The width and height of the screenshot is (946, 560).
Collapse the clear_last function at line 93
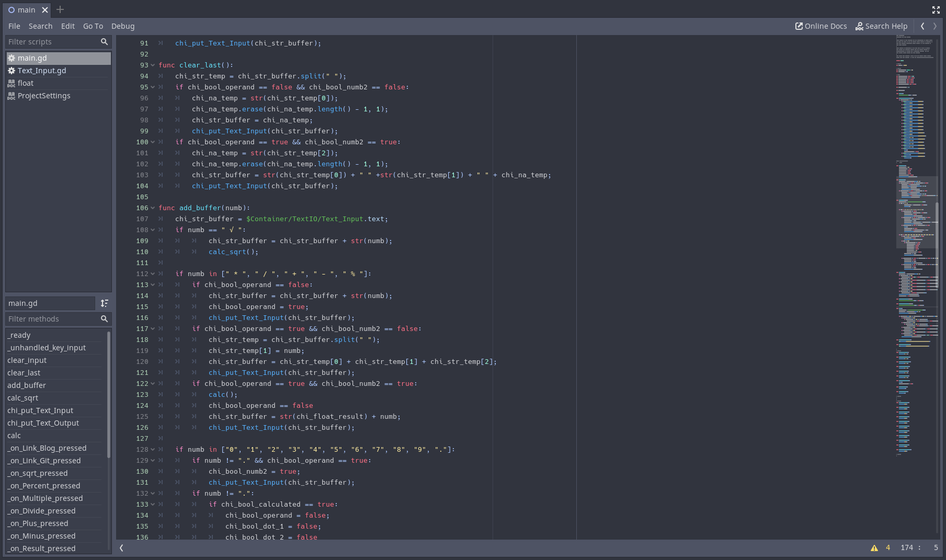coord(153,65)
